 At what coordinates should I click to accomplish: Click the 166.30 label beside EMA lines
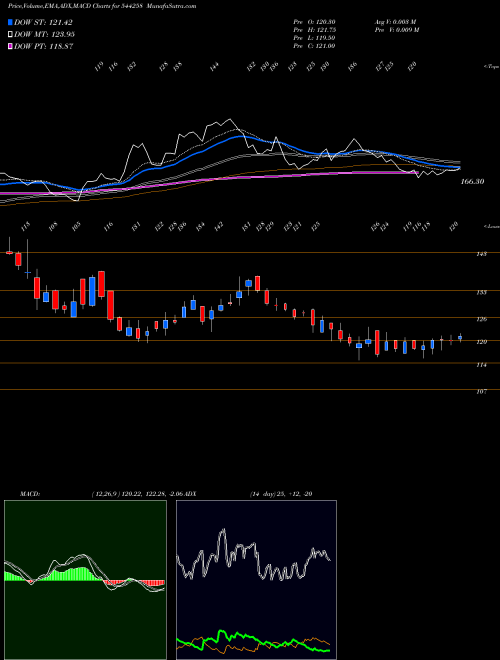[x=473, y=182]
